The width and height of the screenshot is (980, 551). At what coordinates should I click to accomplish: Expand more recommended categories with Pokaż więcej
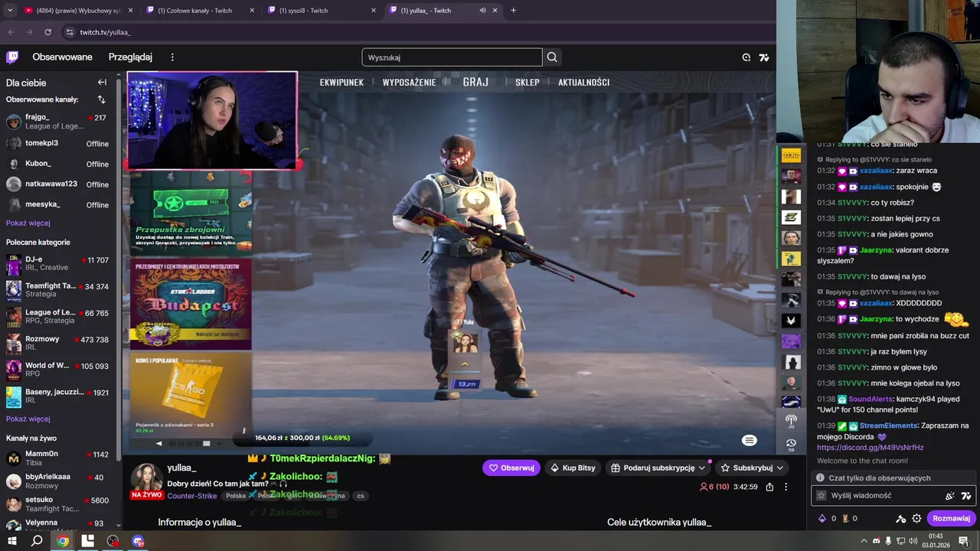pos(28,419)
